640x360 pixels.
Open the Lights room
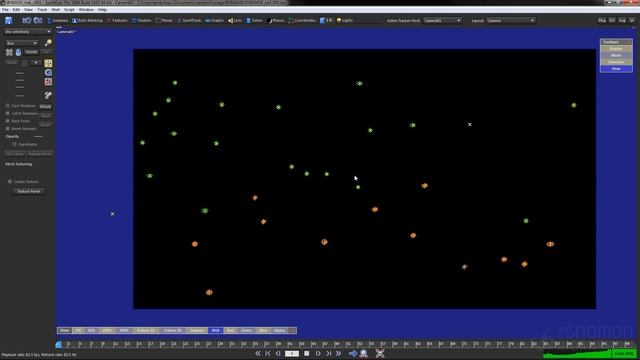tap(345, 20)
